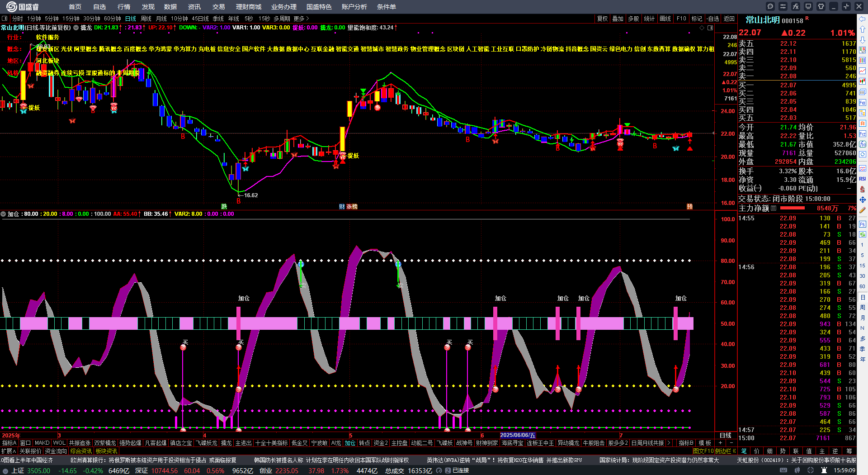Click the blue back arrow in right sidebar
Viewport: 868px width, 475px height.
click(x=863, y=19)
